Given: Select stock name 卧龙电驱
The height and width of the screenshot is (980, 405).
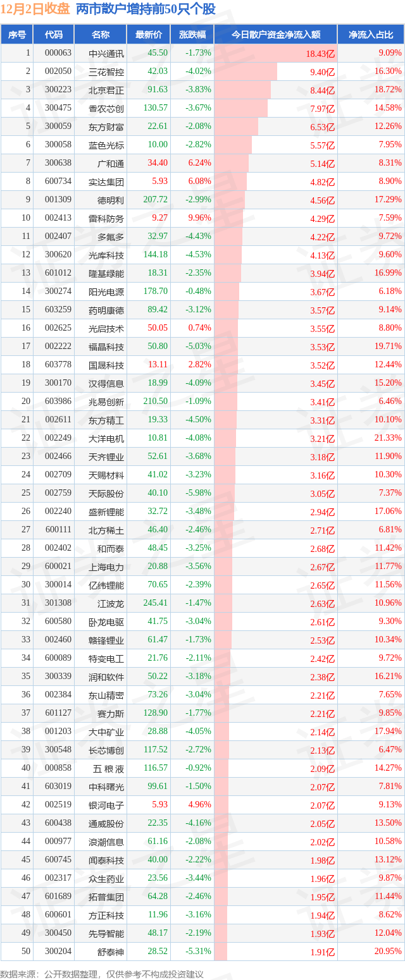Looking at the screenshot, I should pyautogui.click(x=106, y=622).
